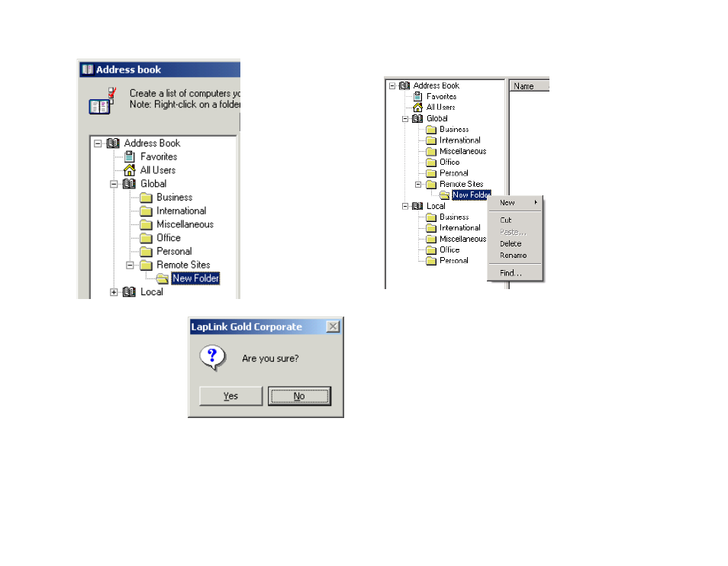Click the All Users house icon in the pane beside the Name column
This screenshot has width=728, height=566.
coord(418,107)
